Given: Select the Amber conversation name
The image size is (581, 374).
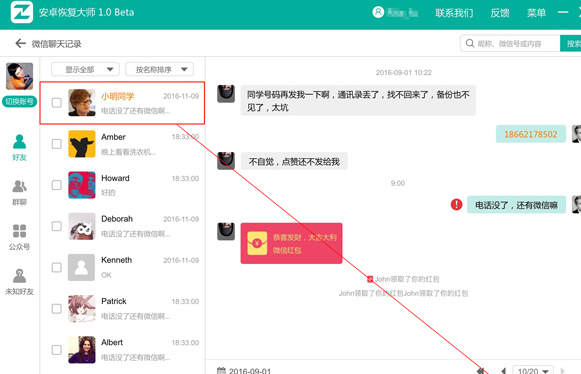Looking at the screenshot, I should click(x=113, y=137).
